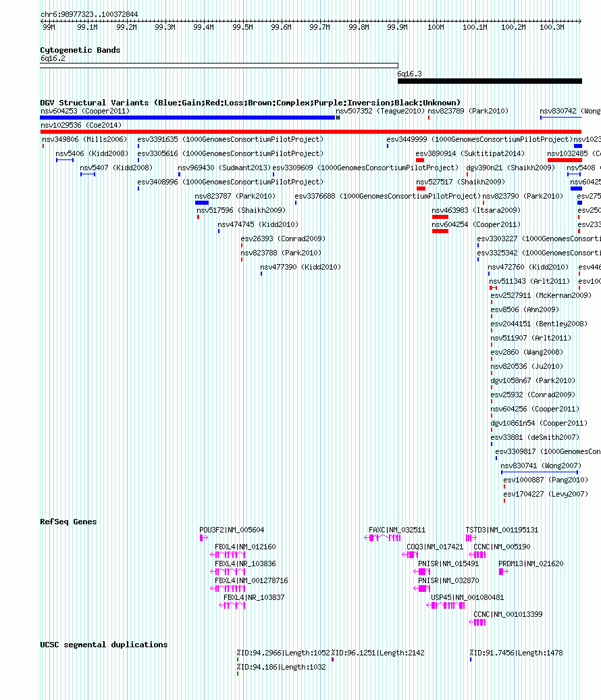Select the 6q16.3 black cytogenetic band
The height and width of the screenshot is (700, 601).
click(490, 81)
